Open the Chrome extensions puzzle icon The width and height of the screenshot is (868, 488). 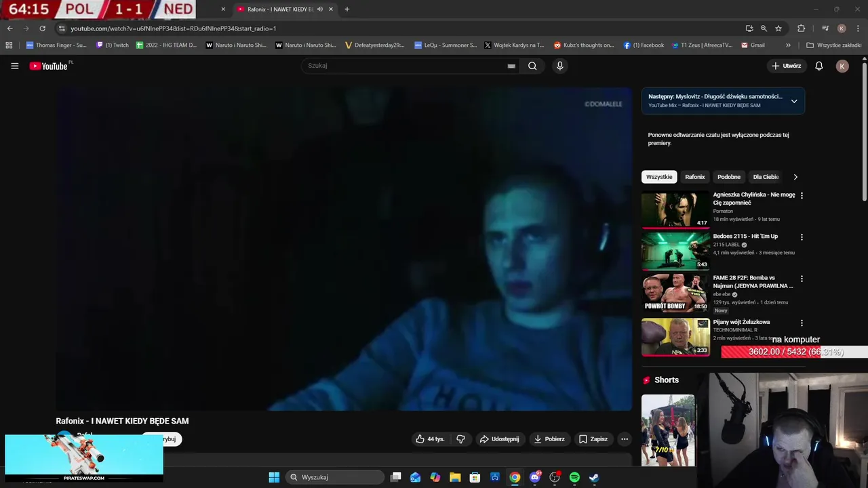click(801, 28)
